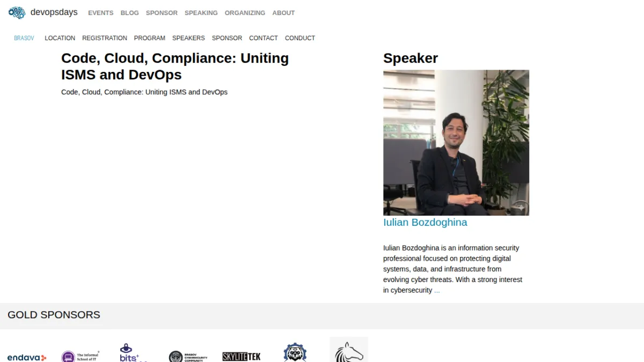
Task: Click the speaker's photo thumbnail
Action: pyautogui.click(x=456, y=143)
